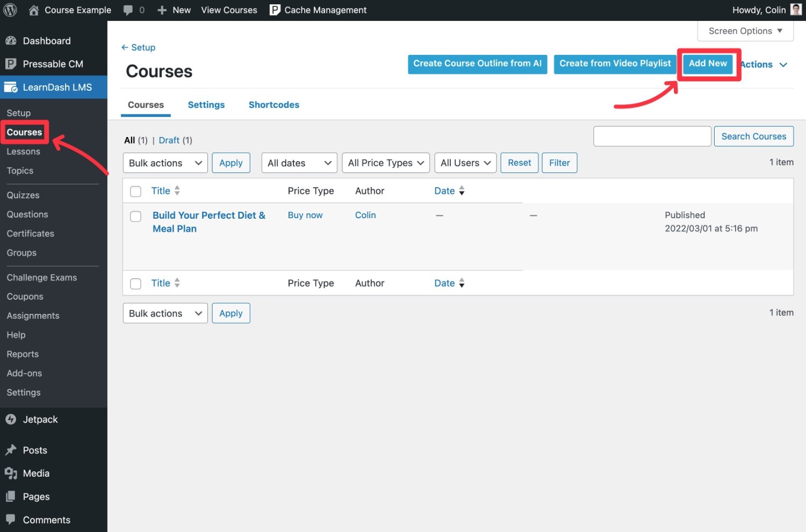Click the Comments icon in sidebar

(x=11, y=520)
